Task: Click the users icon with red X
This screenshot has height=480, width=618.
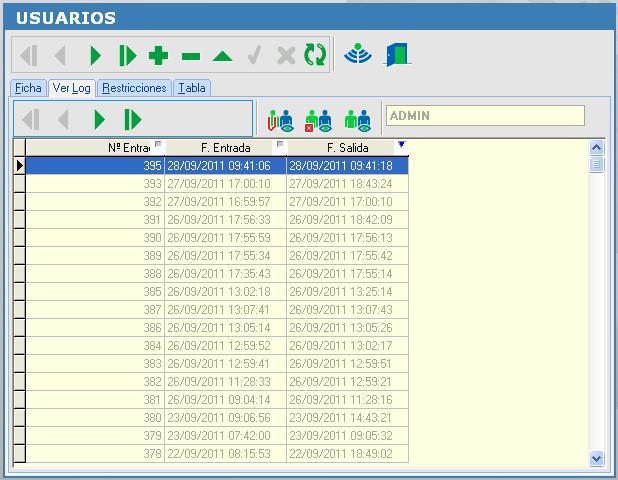Action: [x=318, y=120]
